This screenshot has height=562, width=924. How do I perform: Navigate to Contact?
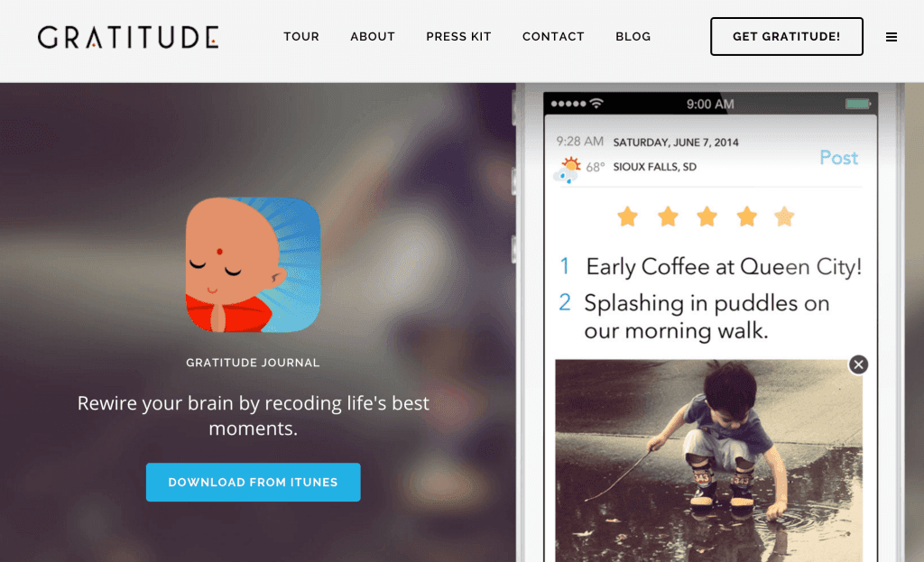click(x=553, y=36)
